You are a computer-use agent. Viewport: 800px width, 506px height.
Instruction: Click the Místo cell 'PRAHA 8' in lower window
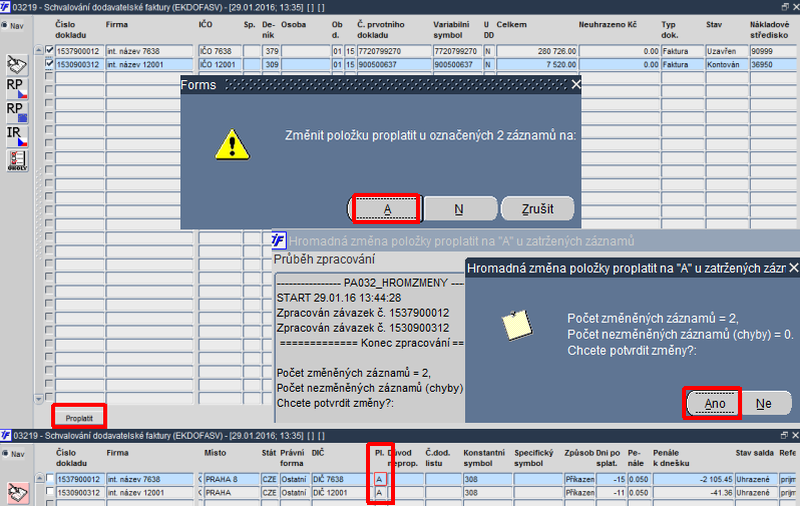point(232,479)
